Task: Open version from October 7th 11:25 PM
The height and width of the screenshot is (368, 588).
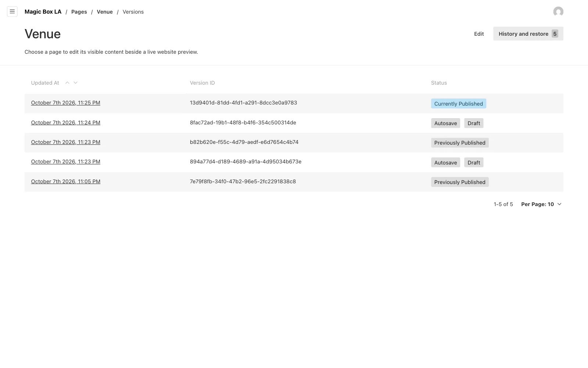Action: coord(66,103)
